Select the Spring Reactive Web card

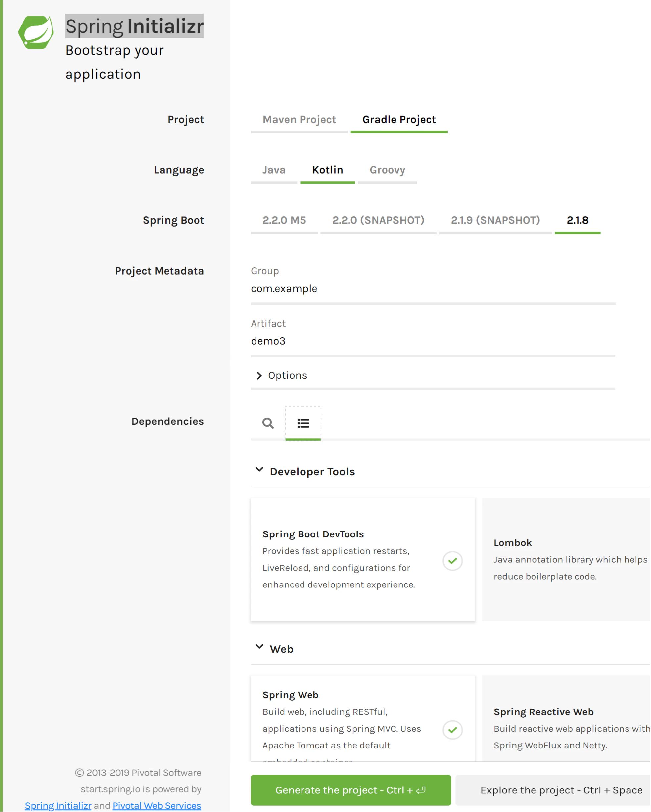(x=566, y=719)
